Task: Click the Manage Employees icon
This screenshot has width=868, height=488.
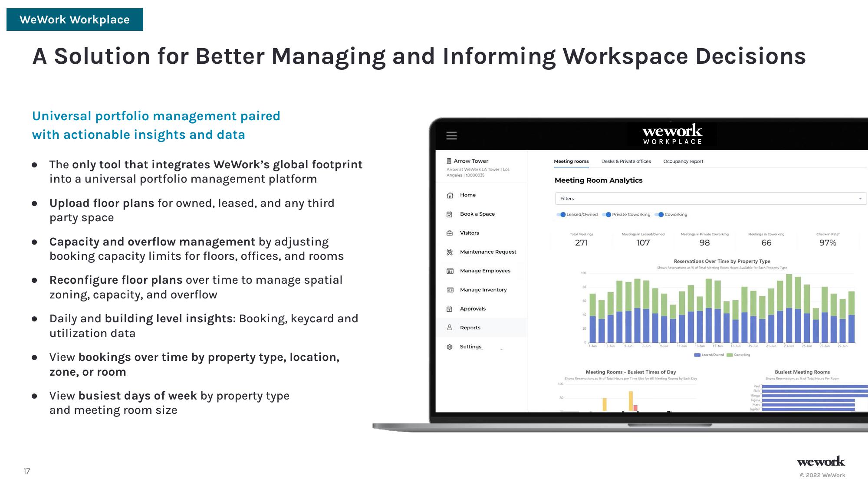Action: click(450, 271)
